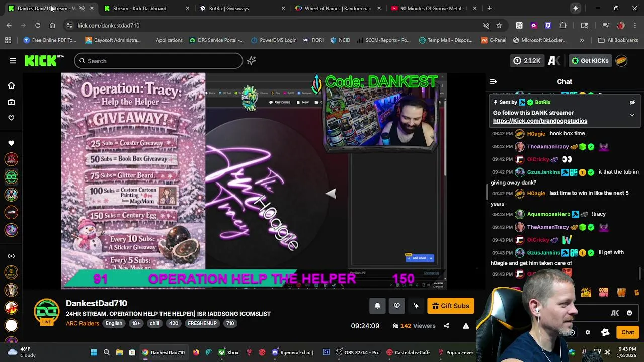Open the browser three-dot menu
This screenshot has width=644, height=362.
click(635, 25)
